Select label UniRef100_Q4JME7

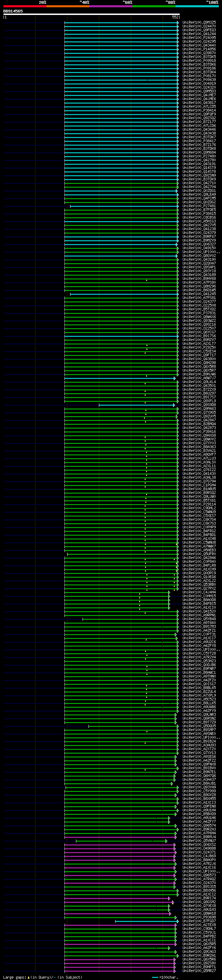199,95
